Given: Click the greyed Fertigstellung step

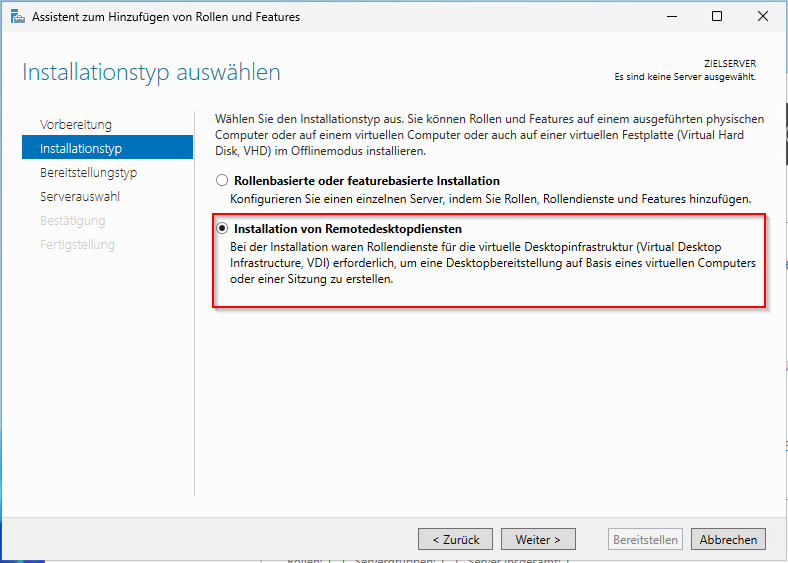Looking at the screenshot, I should (x=77, y=245).
